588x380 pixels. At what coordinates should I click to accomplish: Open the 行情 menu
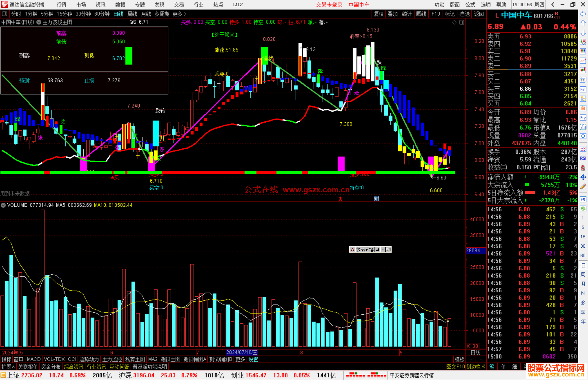[x=61, y=5]
